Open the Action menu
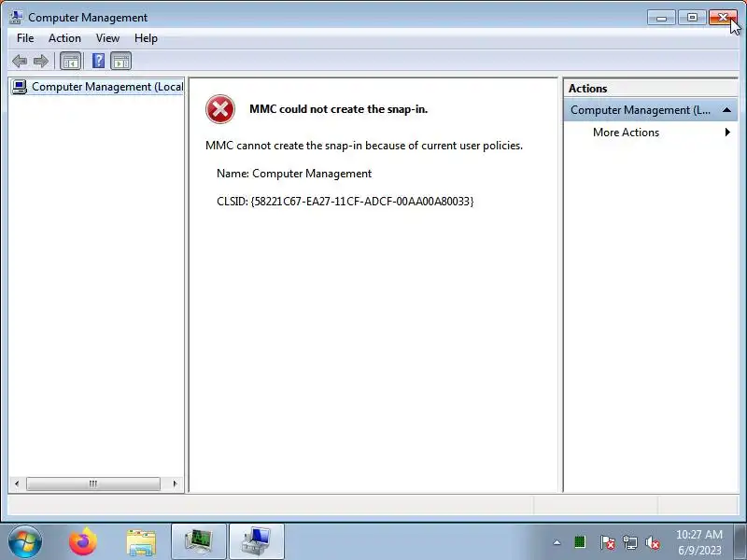This screenshot has width=747, height=560. point(64,38)
